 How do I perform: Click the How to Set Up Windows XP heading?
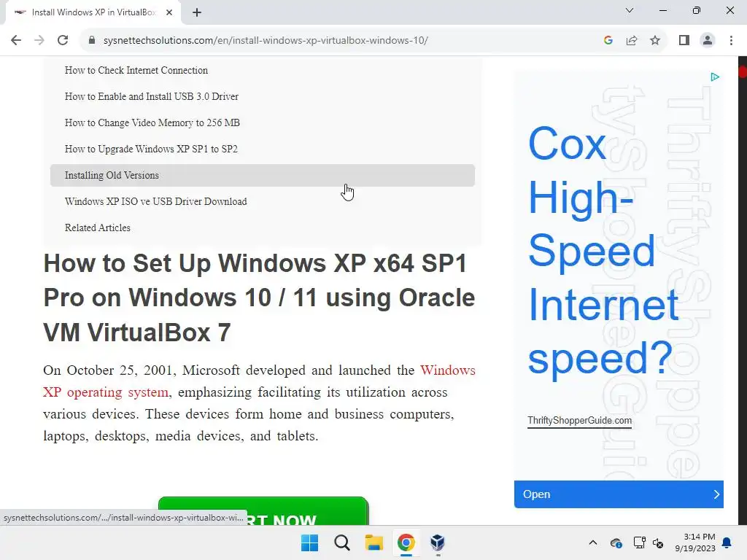point(259,297)
